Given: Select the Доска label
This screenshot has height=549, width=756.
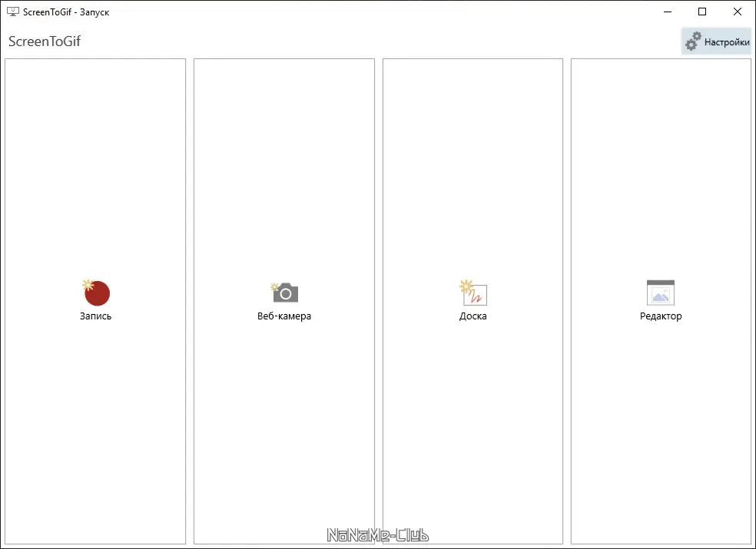Looking at the screenshot, I should [x=473, y=316].
